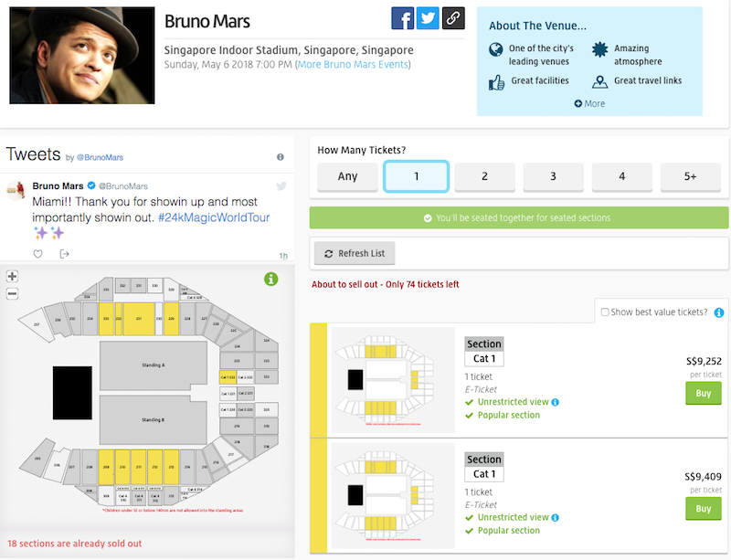Click the tweet share arrow icon

[64, 254]
